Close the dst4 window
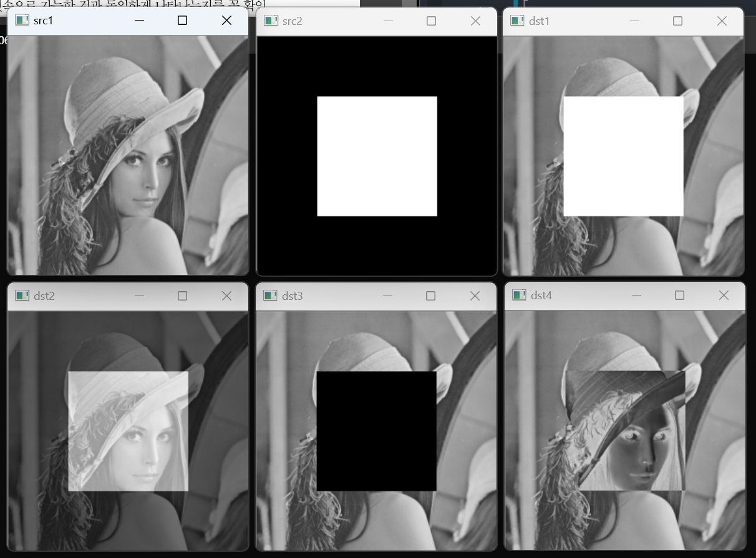Viewport: 756px width, 558px height. coord(724,295)
